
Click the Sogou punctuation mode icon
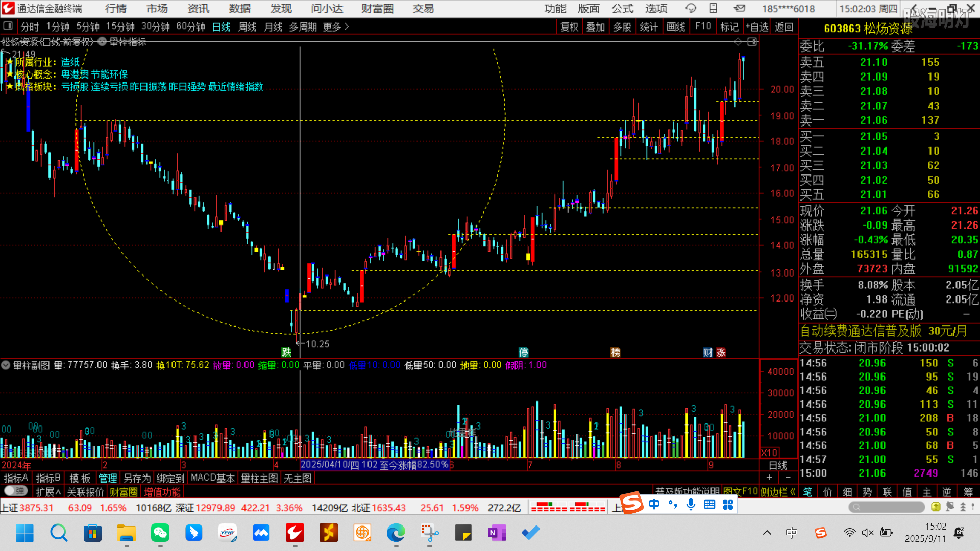point(673,505)
